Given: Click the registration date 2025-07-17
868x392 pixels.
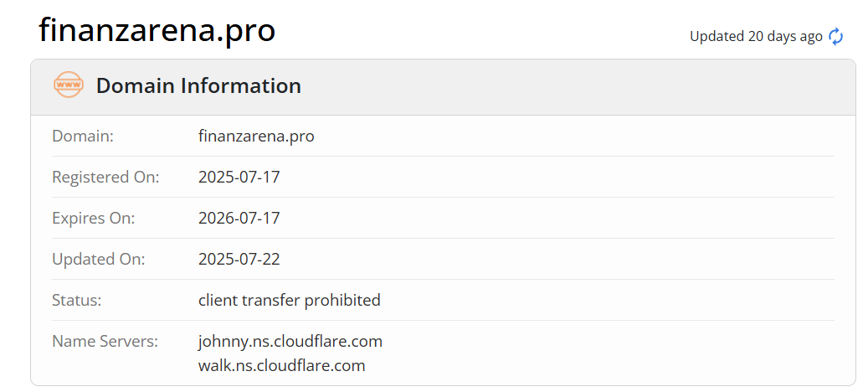Looking at the screenshot, I should coord(239,177).
